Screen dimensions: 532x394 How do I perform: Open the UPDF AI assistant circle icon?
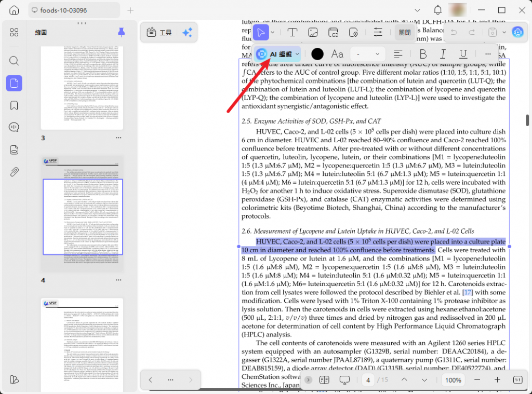tap(517, 32)
